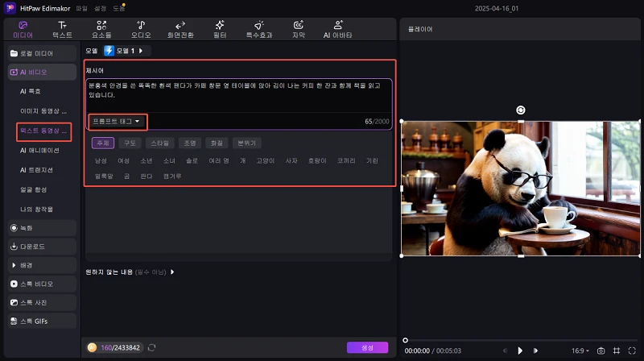This screenshot has width=644, height=361.
Task: Select the 스타일 prompt tag category
Action: [158, 143]
